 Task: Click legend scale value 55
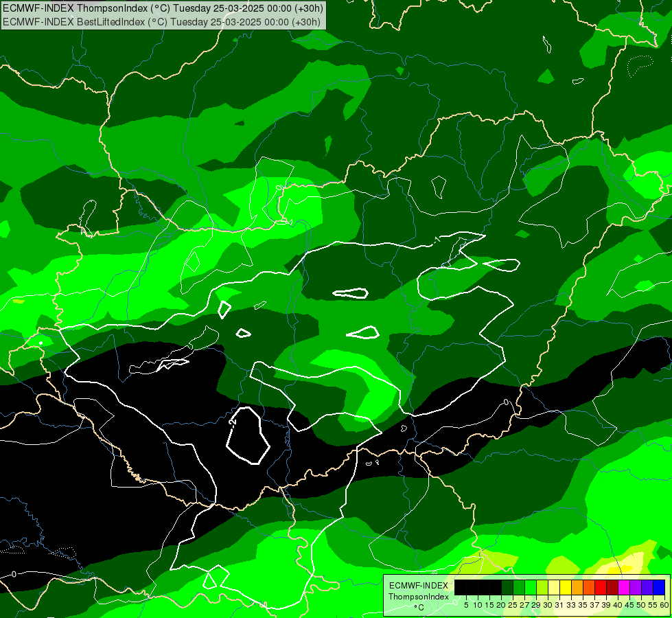coord(653,605)
